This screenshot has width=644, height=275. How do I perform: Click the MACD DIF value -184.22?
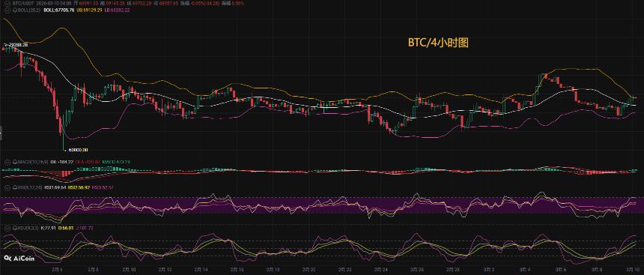(x=61, y=162)
